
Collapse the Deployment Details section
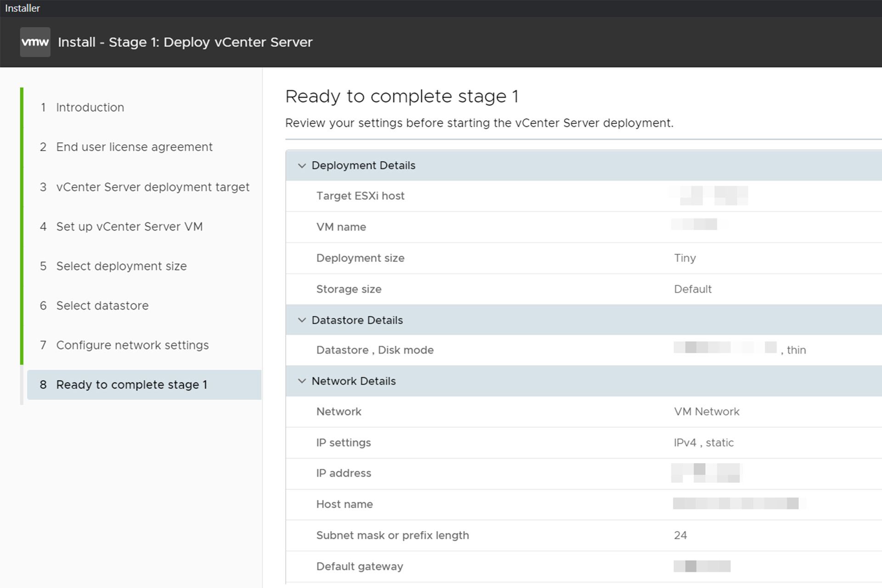pyautogui.click(x=302, y=165)
